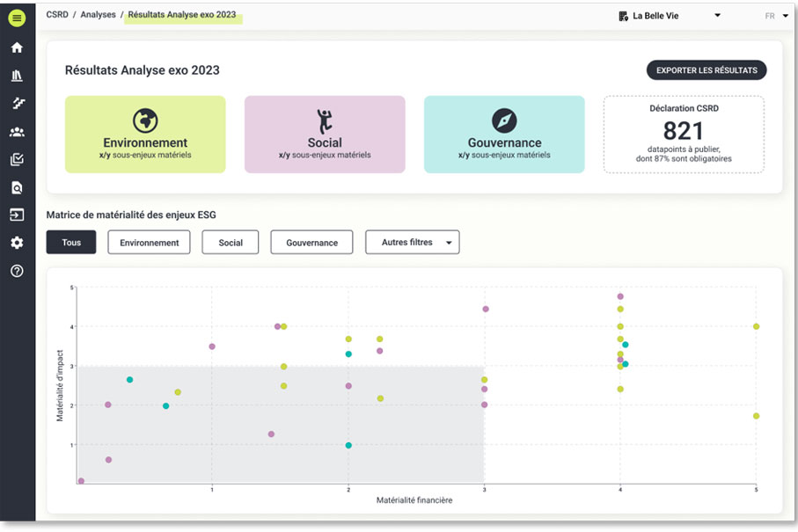Image resolution: width=798 pixels, height=532 pixels.
Task: Click the building icon beside La Belle Vie
Action: pos(623,17)
